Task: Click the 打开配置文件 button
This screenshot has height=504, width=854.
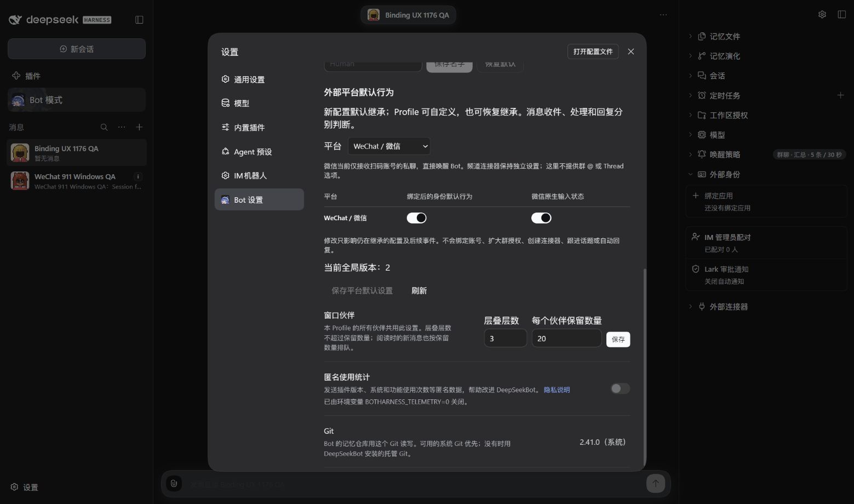Action: (593, 51)
